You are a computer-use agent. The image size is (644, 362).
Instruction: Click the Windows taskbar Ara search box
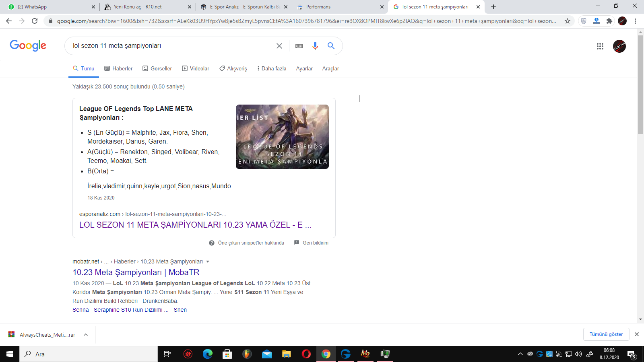[89, 354]
